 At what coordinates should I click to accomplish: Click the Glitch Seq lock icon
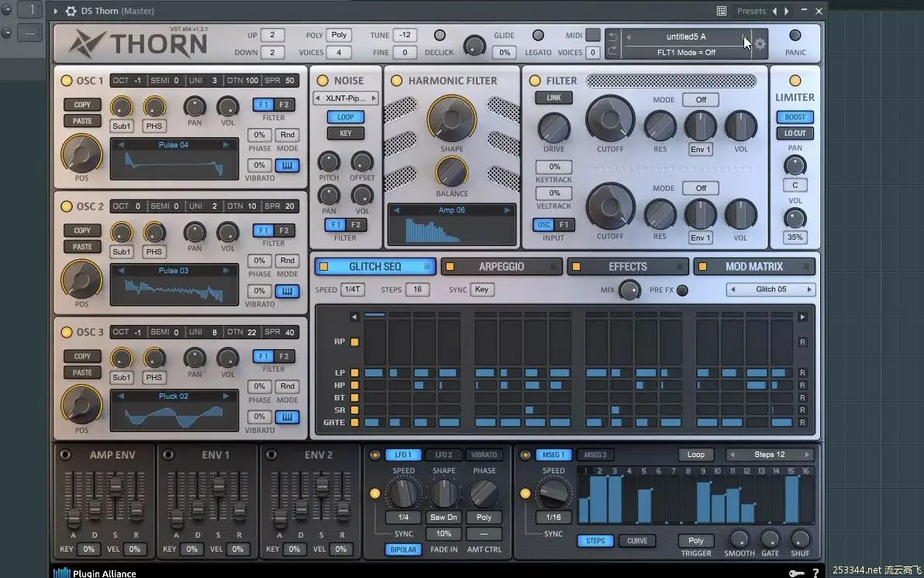click(427, 267)
